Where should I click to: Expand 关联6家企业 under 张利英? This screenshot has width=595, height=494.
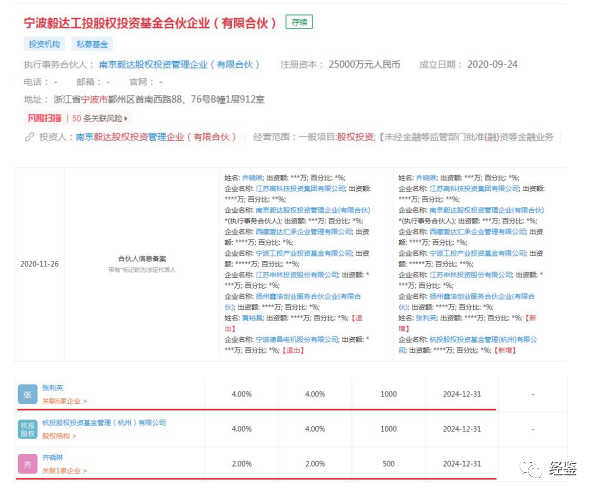pos(65,401)
